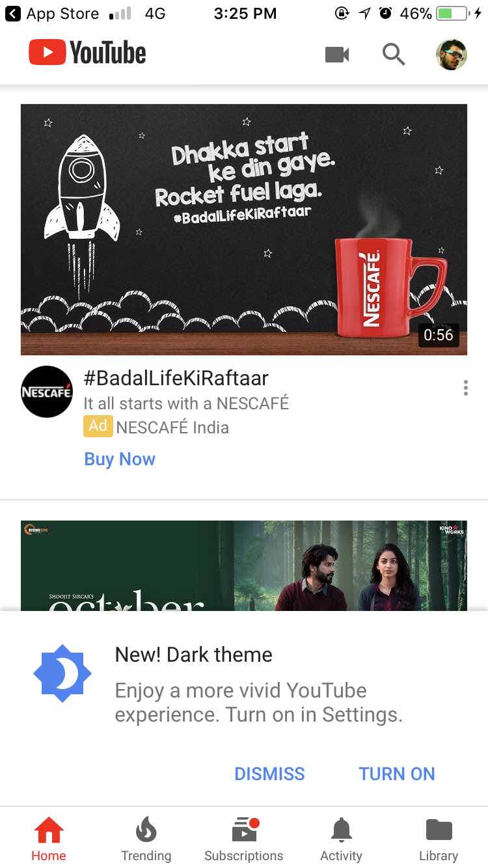The image size is (488, 868).
Task: Tap the video camera upload icon
Action: click(x=337, y=55)
